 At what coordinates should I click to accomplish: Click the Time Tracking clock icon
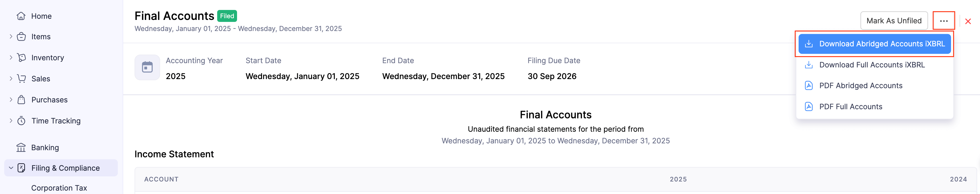21,121
